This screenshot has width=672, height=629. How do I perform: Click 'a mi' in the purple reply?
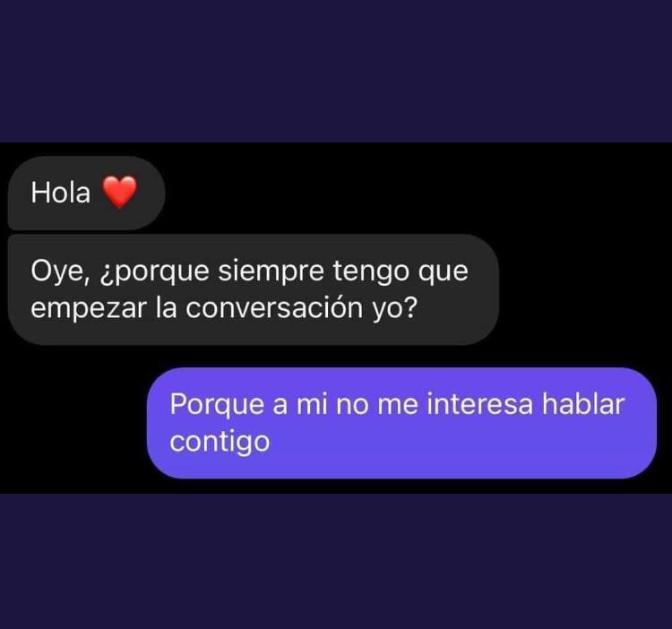[300, 405]
